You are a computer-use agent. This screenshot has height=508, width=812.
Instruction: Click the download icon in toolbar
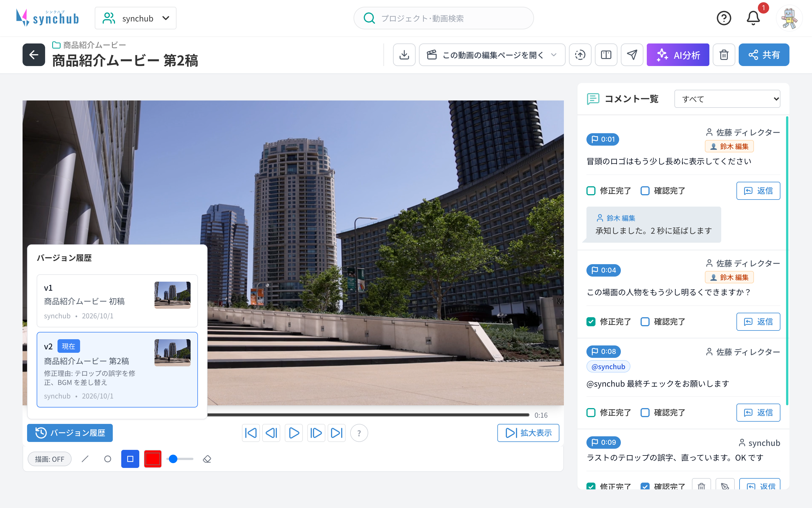pos(404,55)
